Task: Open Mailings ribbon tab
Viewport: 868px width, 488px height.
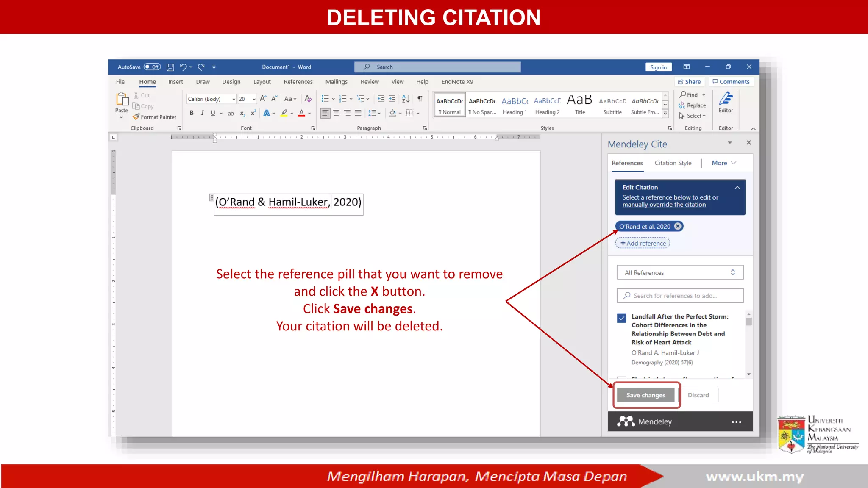Action: pyautogui.click(x=336, y=82)
